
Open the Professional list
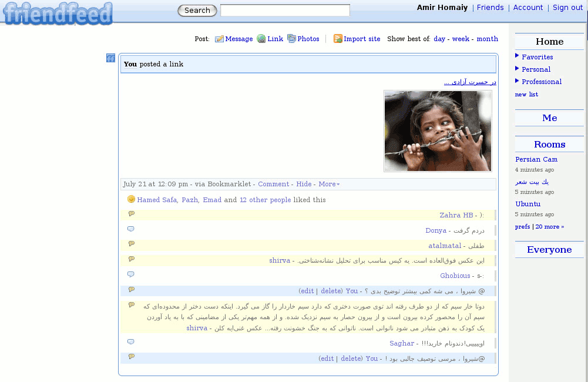point(542,82)
